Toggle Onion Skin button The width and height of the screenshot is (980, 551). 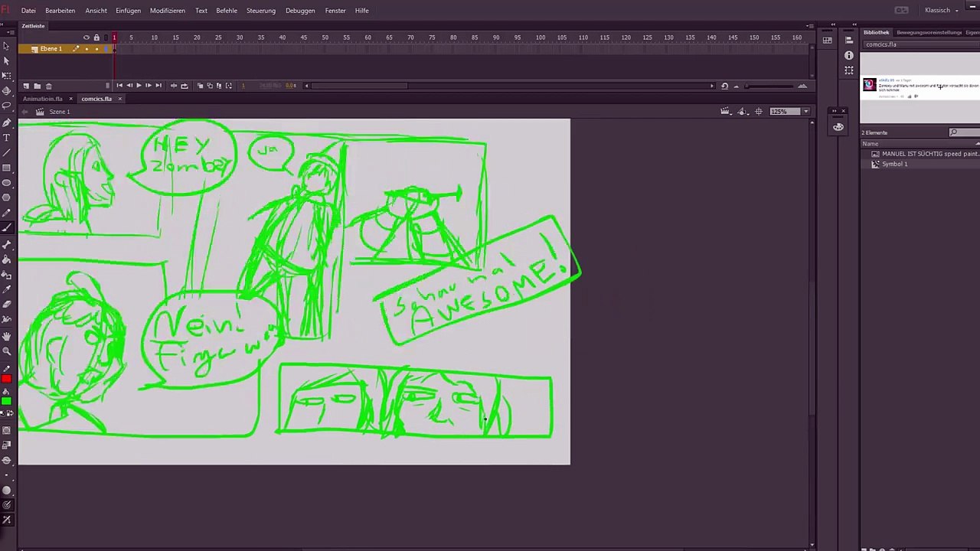(201, 86)
